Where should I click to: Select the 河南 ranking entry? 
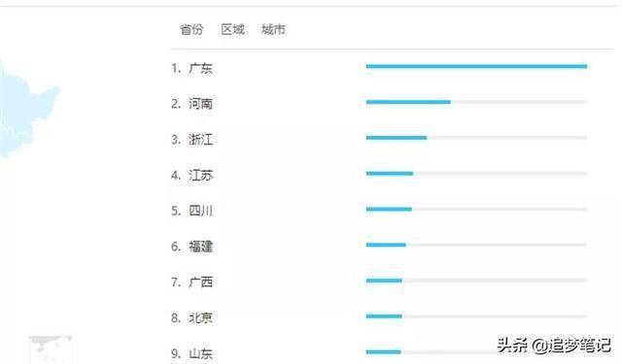click(201, 104)
